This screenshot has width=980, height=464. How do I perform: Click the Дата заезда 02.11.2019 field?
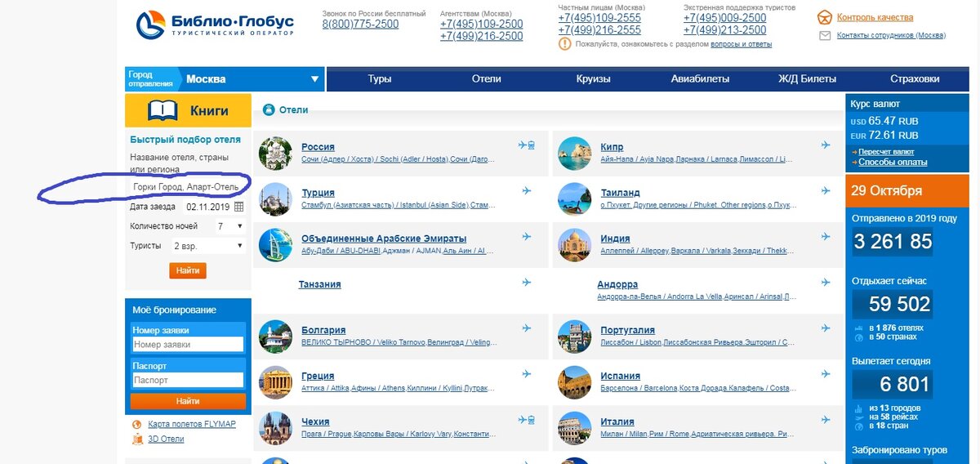click(208, 207)
